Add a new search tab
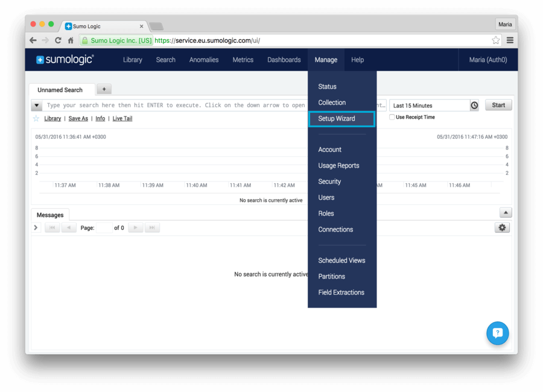The width and height of the screenshot is (543, 392). 104,89
